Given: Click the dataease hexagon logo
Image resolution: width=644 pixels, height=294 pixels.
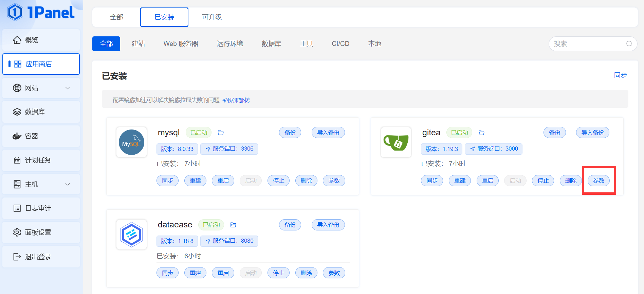Looking at the screenshot, I should (131, 235).
